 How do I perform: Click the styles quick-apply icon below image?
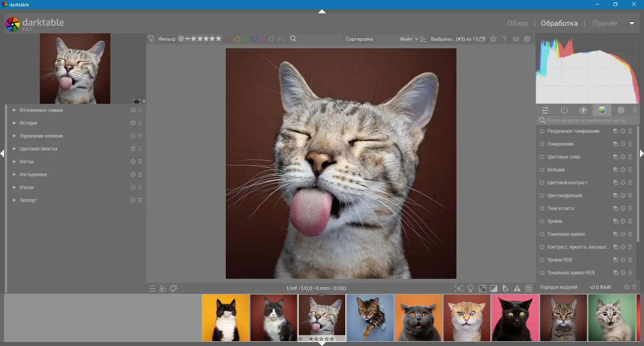[163, 288]
